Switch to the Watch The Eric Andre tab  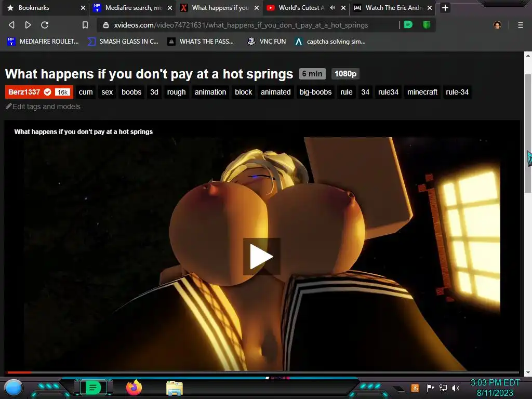(394, 7)
